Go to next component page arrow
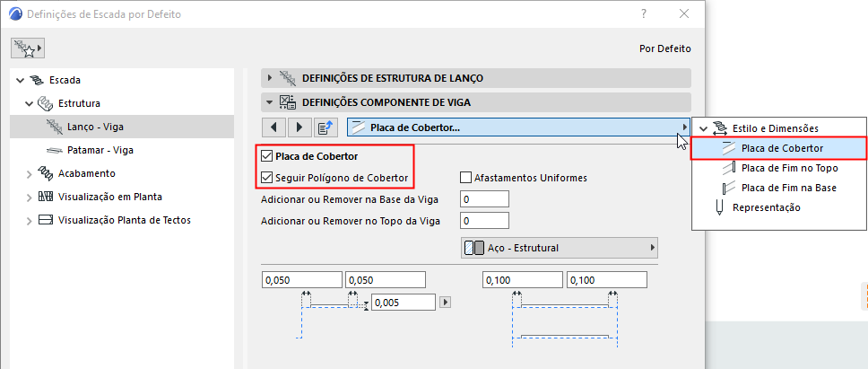The image size is (868, 369). point(299,127)
